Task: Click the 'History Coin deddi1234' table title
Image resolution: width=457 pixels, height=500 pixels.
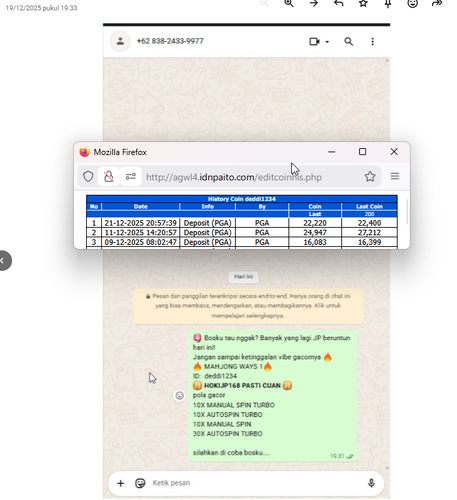Action: click(242, 199)
